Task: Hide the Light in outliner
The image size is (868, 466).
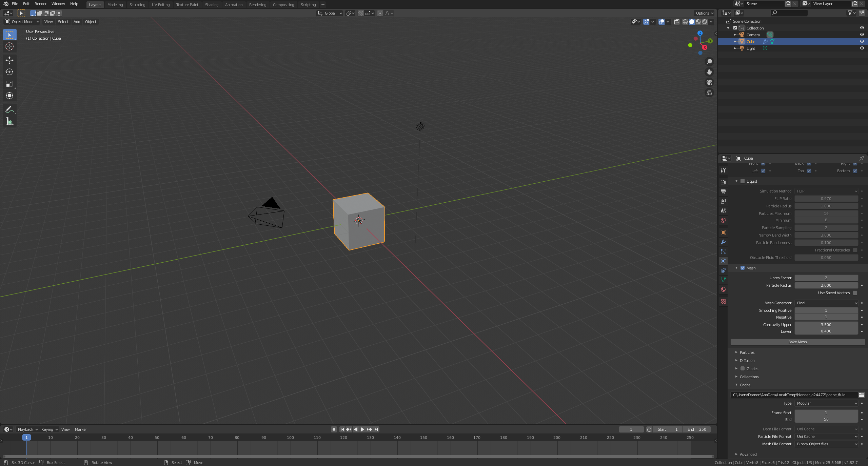Action: [862, 48]
